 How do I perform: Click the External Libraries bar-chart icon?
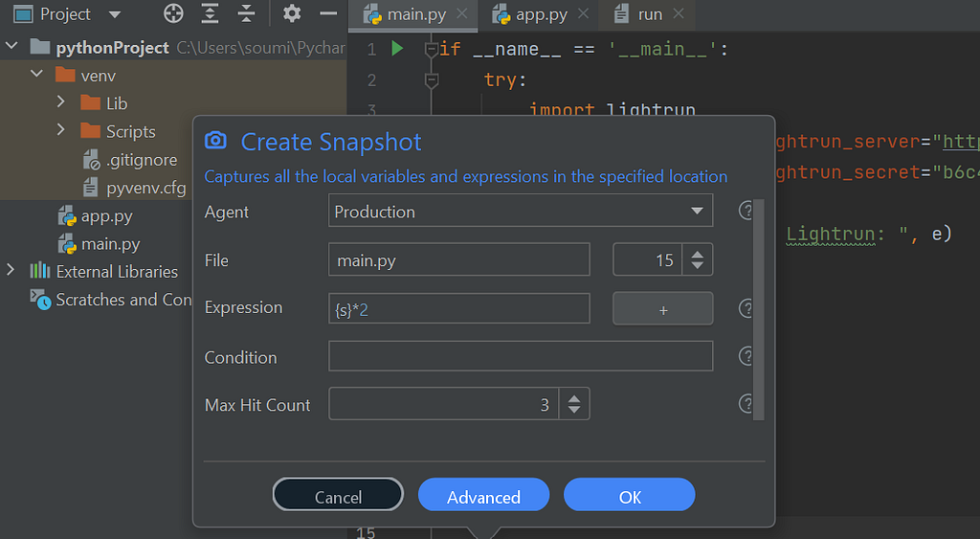[40, 270]
